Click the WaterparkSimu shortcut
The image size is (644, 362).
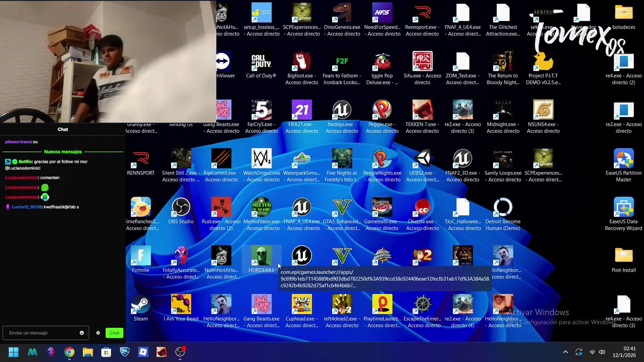pos(301,165)
